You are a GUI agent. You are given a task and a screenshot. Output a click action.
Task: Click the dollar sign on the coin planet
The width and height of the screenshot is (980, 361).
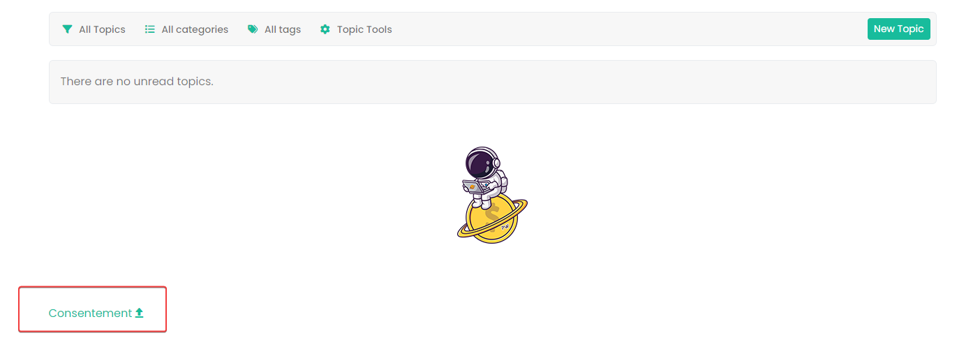(x=493, y=218)
